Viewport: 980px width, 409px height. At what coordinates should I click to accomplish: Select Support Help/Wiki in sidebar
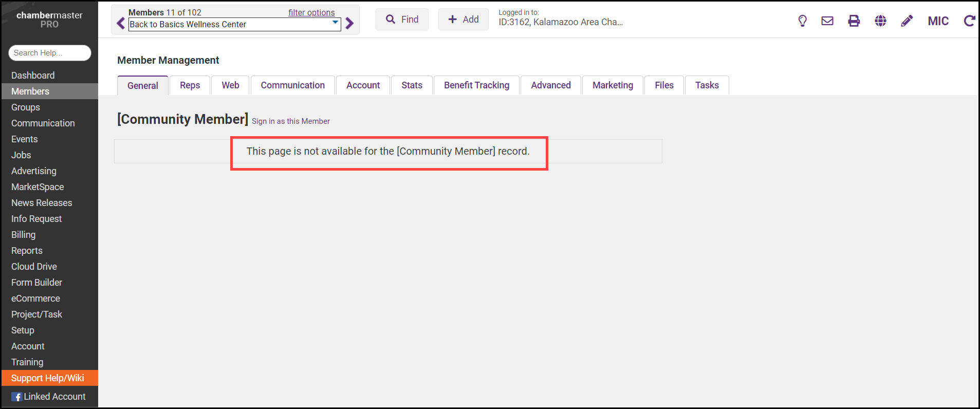point(48,378)
